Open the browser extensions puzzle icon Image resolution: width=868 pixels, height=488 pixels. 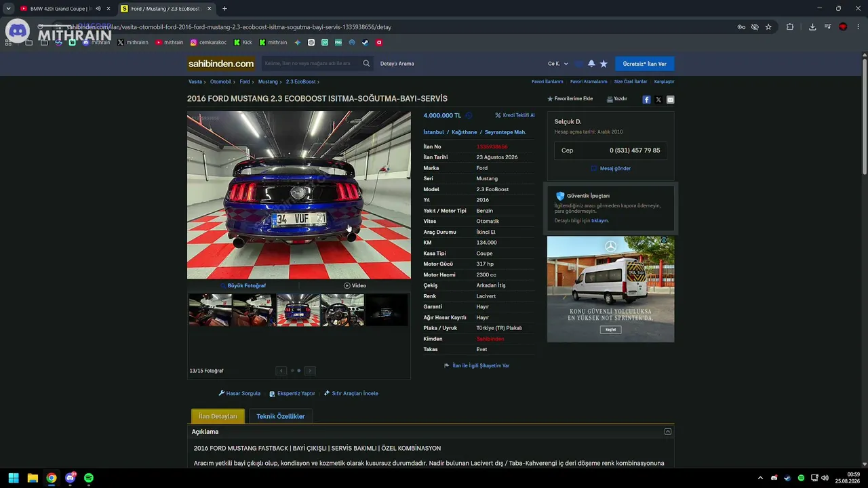(790, 27)
